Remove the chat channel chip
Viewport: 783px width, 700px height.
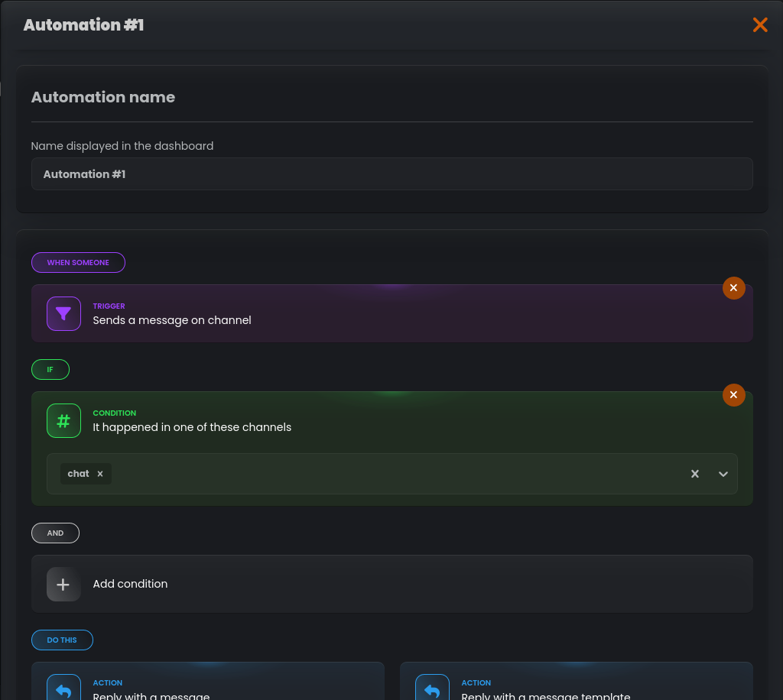(x=101, y=474)
